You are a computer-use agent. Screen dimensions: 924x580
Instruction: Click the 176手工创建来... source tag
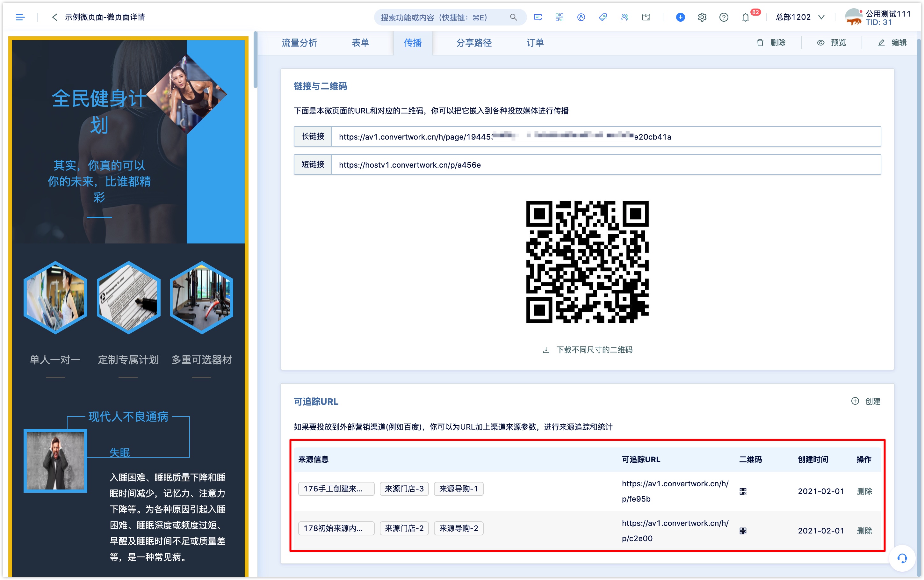tap(336, 489)
